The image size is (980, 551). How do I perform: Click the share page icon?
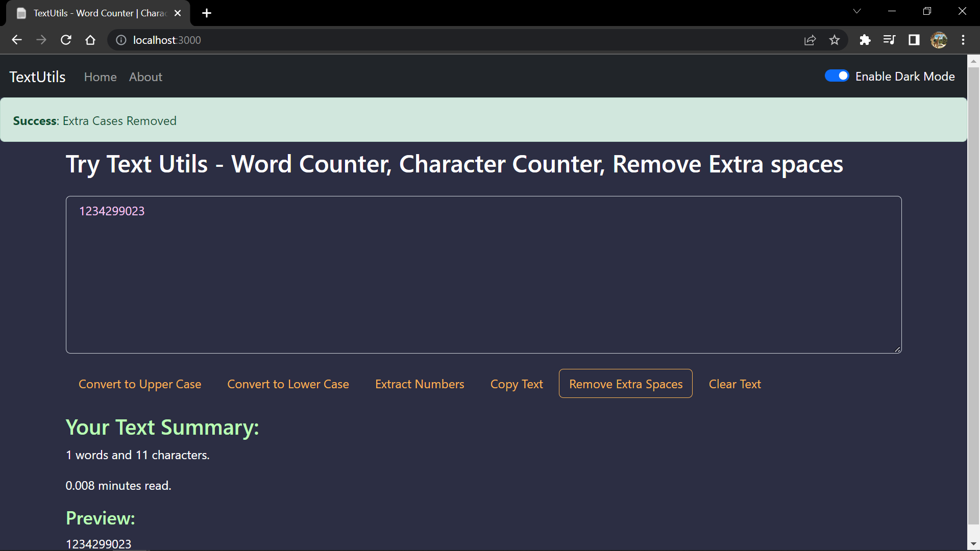pyautogui.click(x=810, y=40)
